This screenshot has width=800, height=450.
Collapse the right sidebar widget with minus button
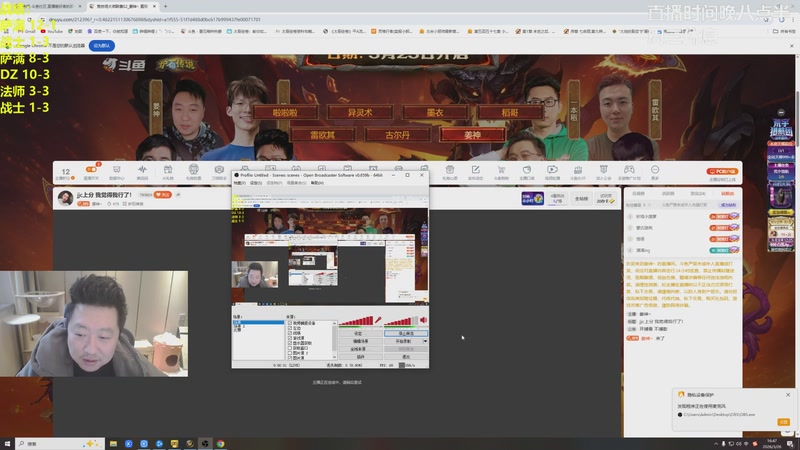tap(781, 112)
